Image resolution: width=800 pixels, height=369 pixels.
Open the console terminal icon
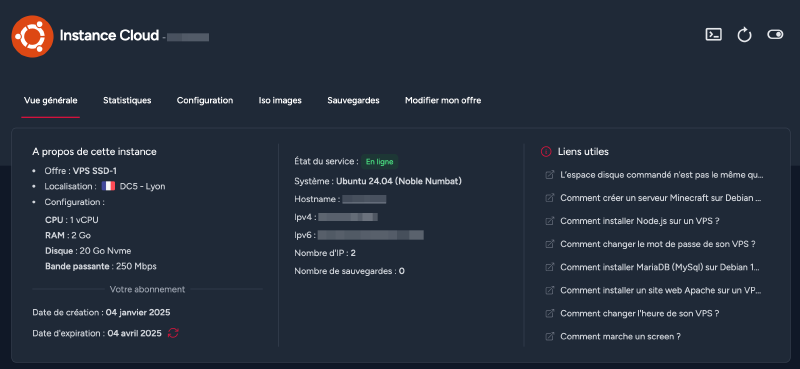(x=713, y=35)
